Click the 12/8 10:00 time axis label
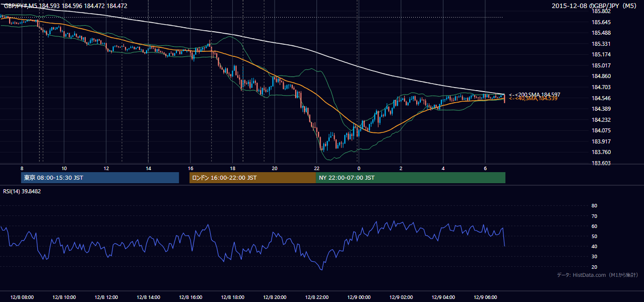 coord(64,297)
